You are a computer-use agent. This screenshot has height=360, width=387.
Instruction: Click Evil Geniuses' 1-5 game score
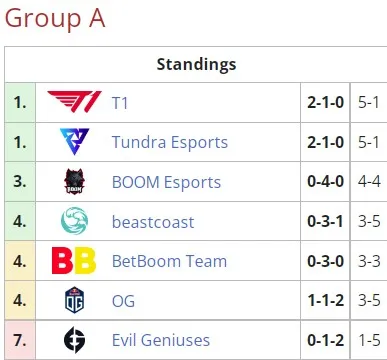point(369,340)
